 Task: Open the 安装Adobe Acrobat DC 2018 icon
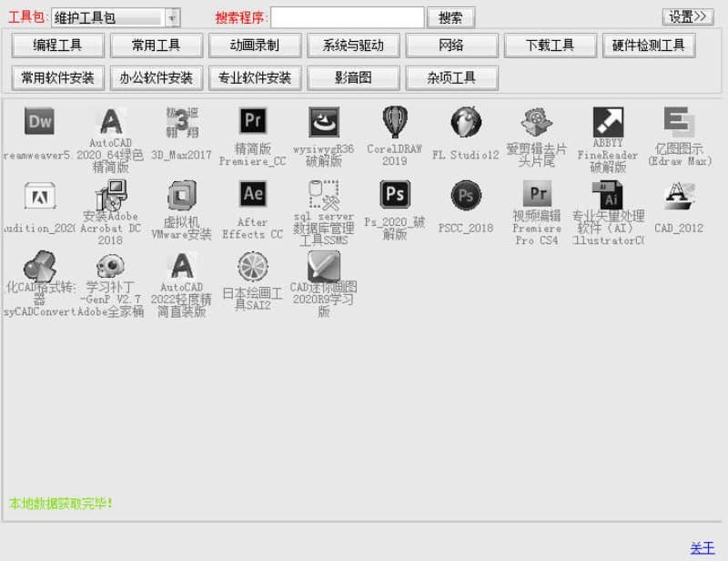tap(111, 195)
